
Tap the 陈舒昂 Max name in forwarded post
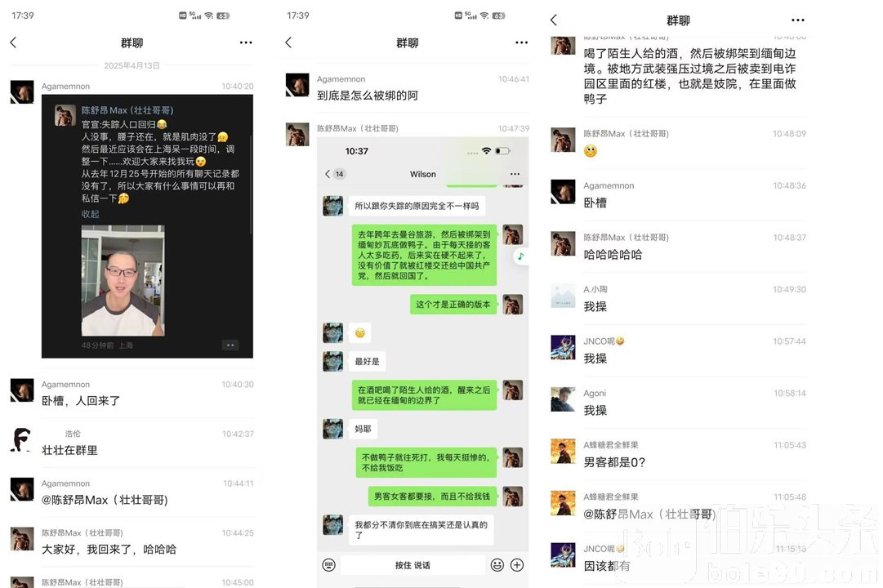click(127, 110)
